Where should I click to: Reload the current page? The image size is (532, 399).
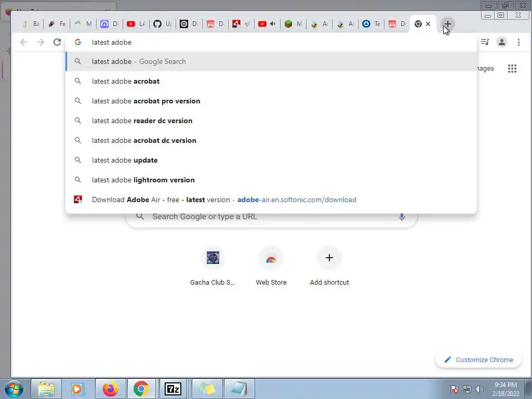(57, 42)
